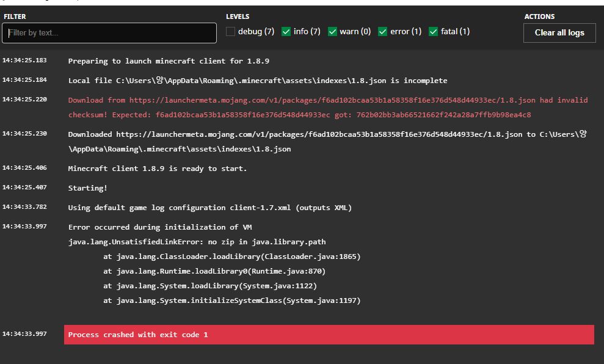
Task: Enable the debug level checkbox
Action: click(x=230, y=32)
